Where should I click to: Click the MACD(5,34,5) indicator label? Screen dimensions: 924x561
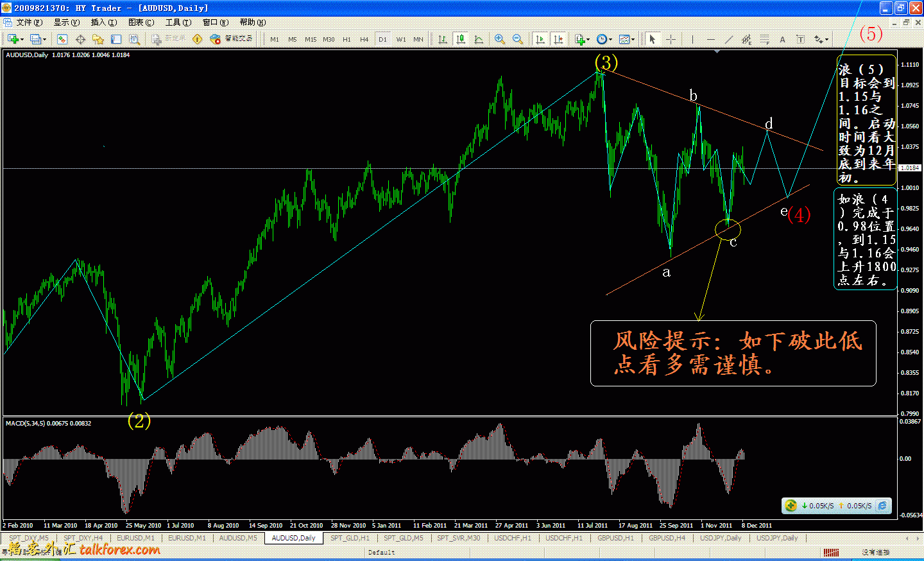48,424
